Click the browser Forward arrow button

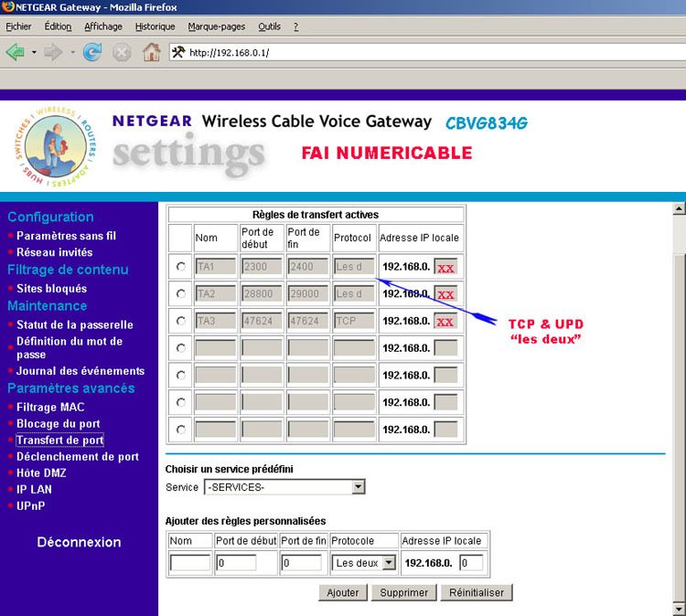pos(54,52)
